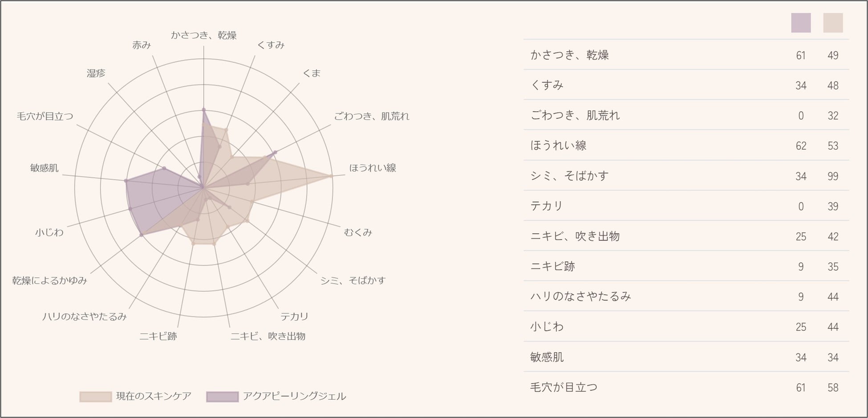
Task: Click the 現在のスキンケア legend text
Action: coord(154,396)
